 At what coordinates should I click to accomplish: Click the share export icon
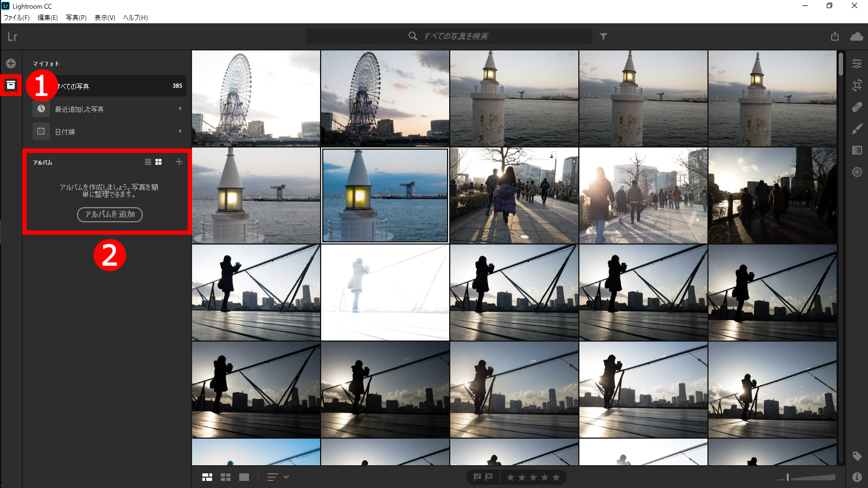(x=835, y=36)
